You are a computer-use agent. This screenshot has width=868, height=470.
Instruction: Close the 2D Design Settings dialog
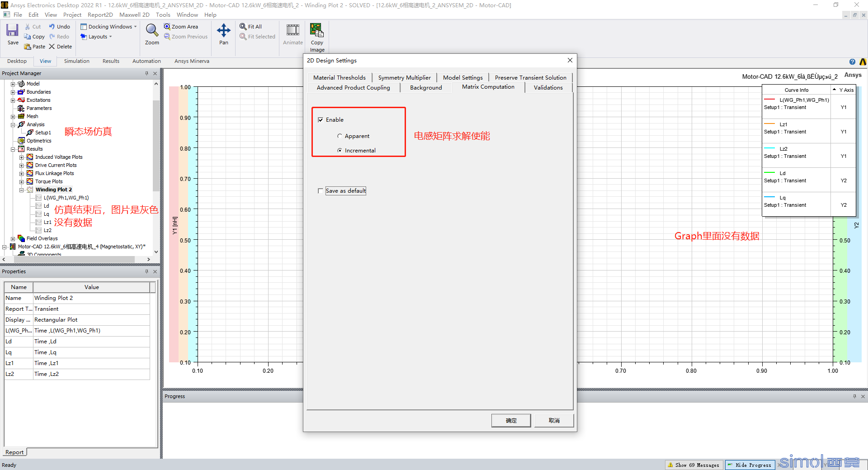(x=570, y=60)
